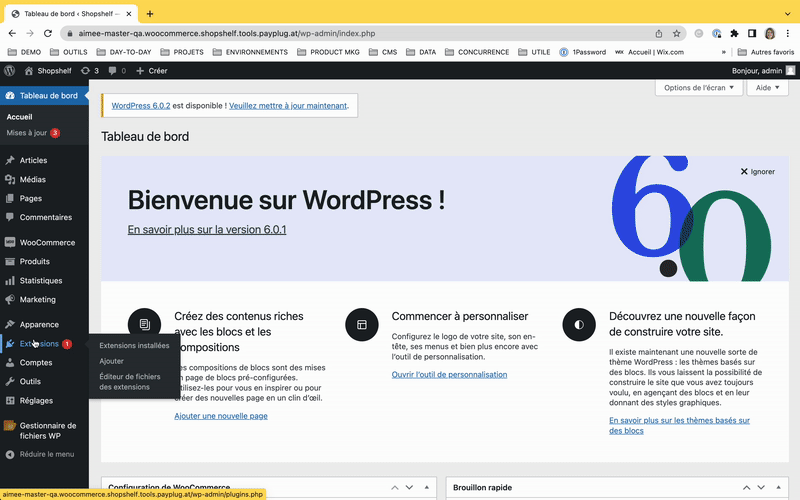Click the Outils wrench icon

(x=10, y=382)
